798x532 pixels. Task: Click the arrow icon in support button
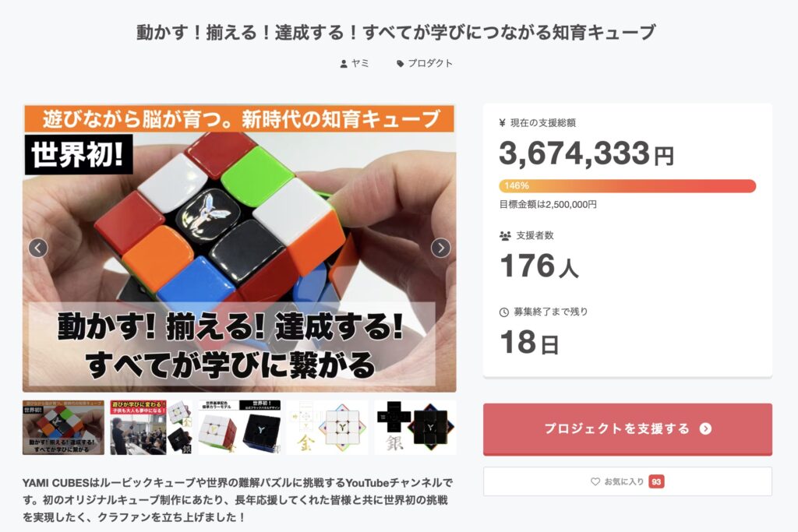coord(705,428)
